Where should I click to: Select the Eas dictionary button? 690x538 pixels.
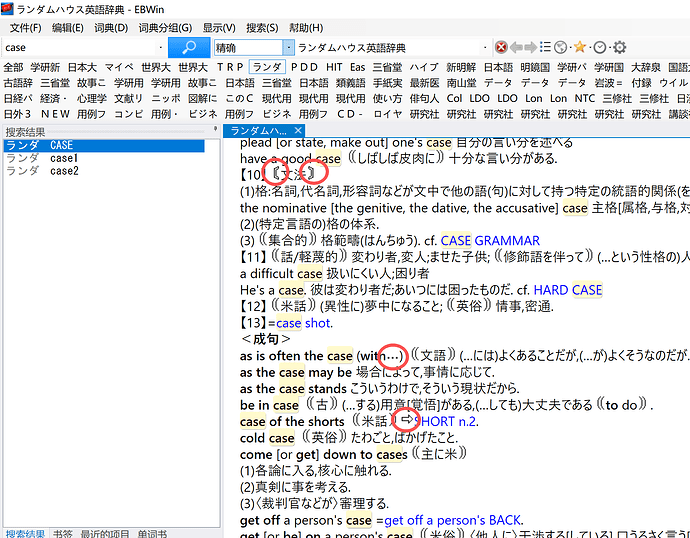358,67
